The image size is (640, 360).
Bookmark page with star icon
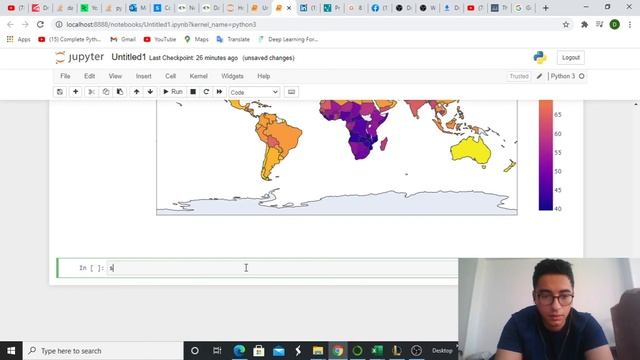(x=566, y=24)
